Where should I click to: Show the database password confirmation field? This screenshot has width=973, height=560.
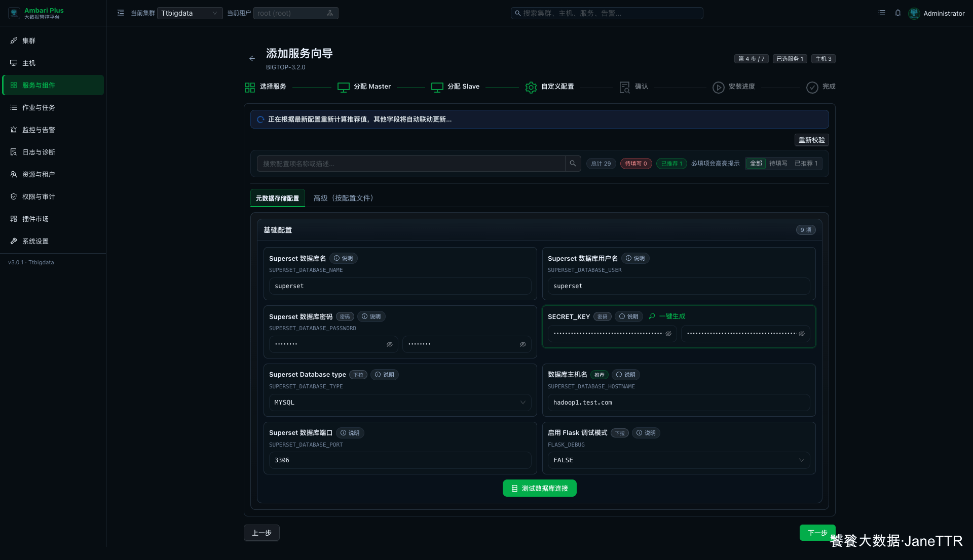tap(523, 344)
